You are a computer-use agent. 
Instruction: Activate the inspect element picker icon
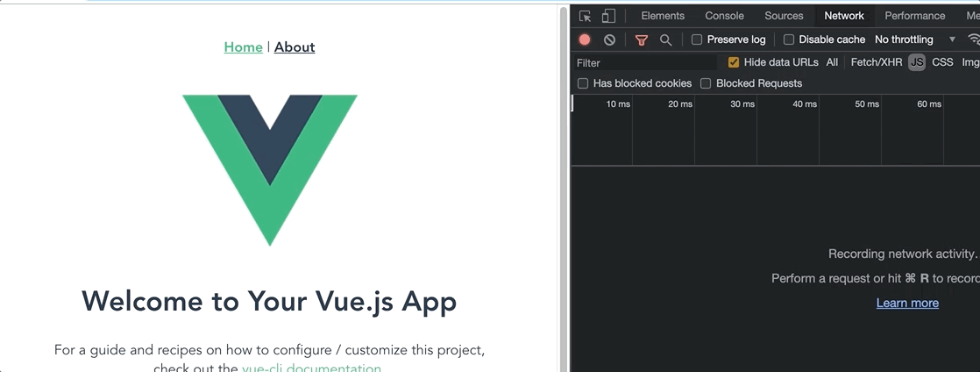(585, 17)
